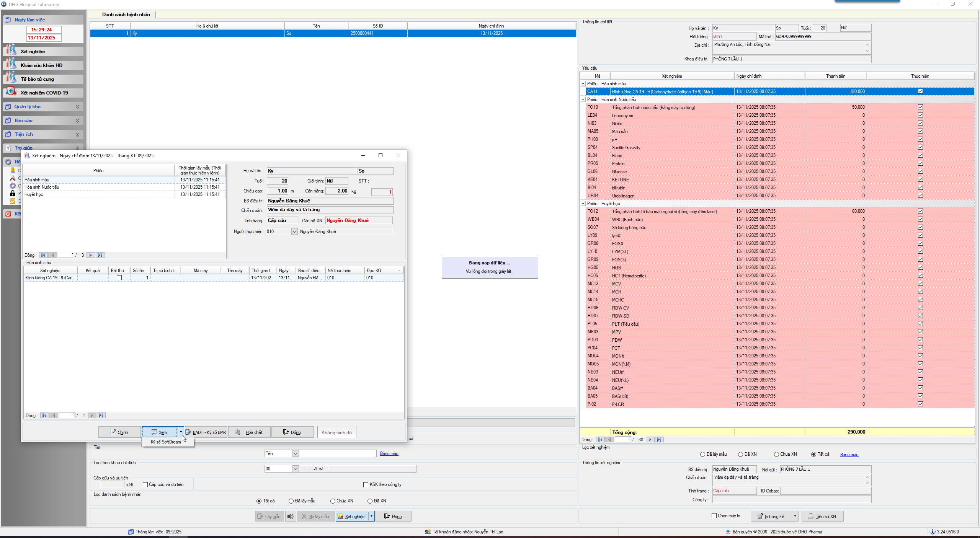Click the speaker sound icon button
The height and width of the screenshot is (538, 980).
(291, 516)
